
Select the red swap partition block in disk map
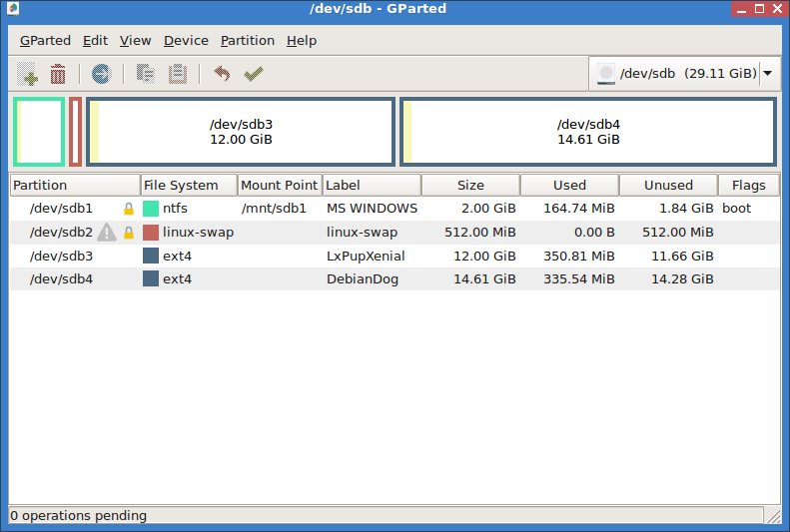(x=76, y=132)
